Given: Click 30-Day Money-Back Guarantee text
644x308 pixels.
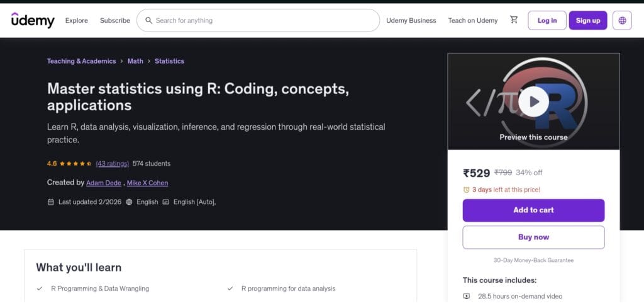Looking at the screenshot, I should click(533, 260).
